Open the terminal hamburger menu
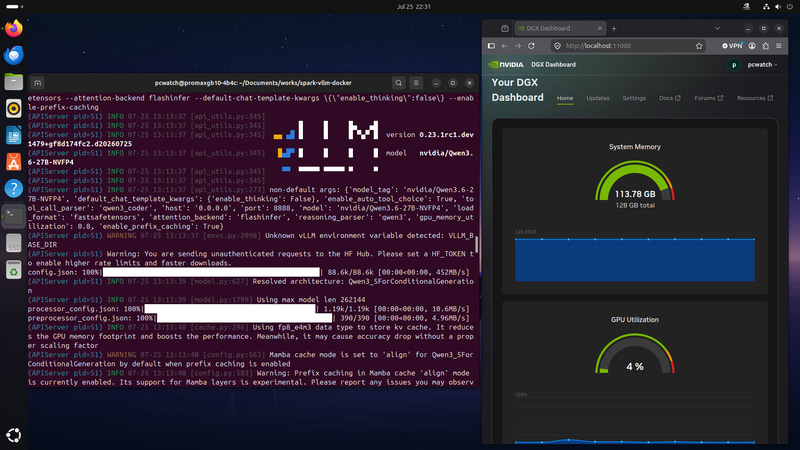This screenshot has width=800, height=450. point(416,83)
